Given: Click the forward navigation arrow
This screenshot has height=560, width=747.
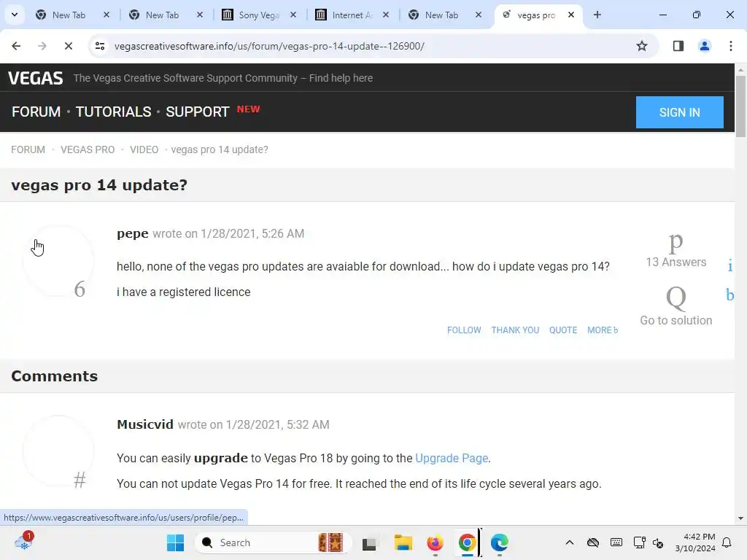Looking at the screenshot, I should pyautogui.click(x=42, y=46).
